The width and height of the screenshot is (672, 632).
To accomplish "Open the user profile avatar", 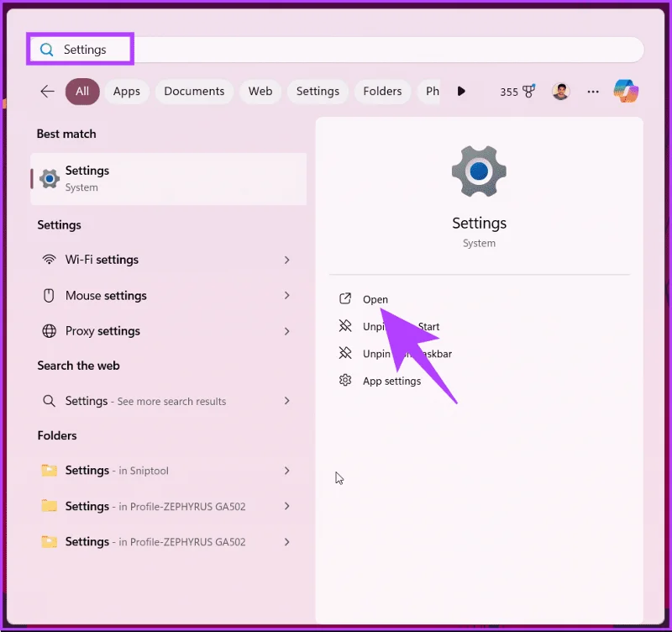I will tap(560, 92).
